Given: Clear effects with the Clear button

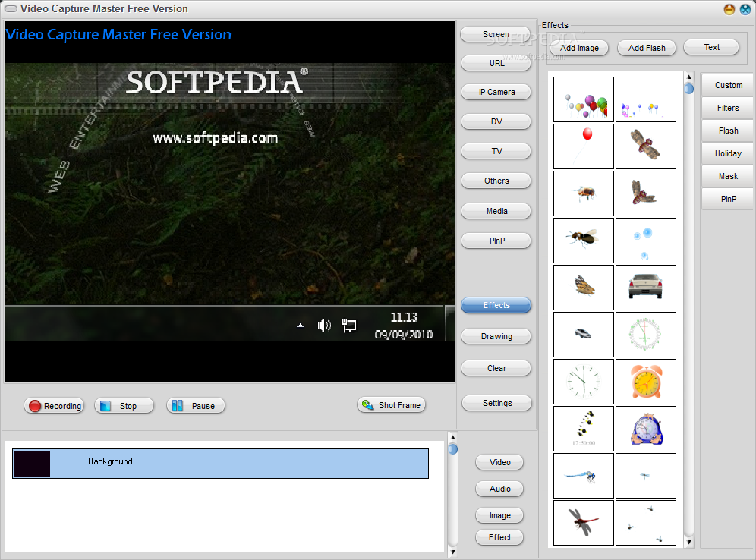Looking at the screenshot, I should pyautogui.click(x=496, y=368).
